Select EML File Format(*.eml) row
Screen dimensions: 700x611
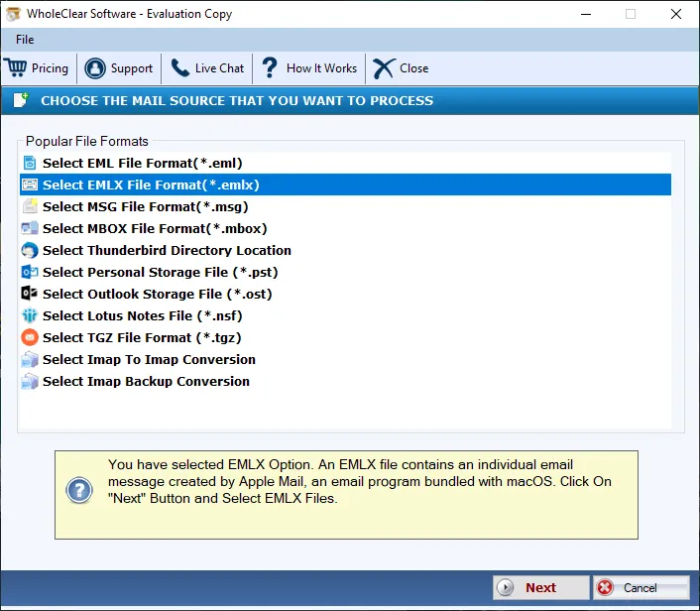tap(345, 163)
